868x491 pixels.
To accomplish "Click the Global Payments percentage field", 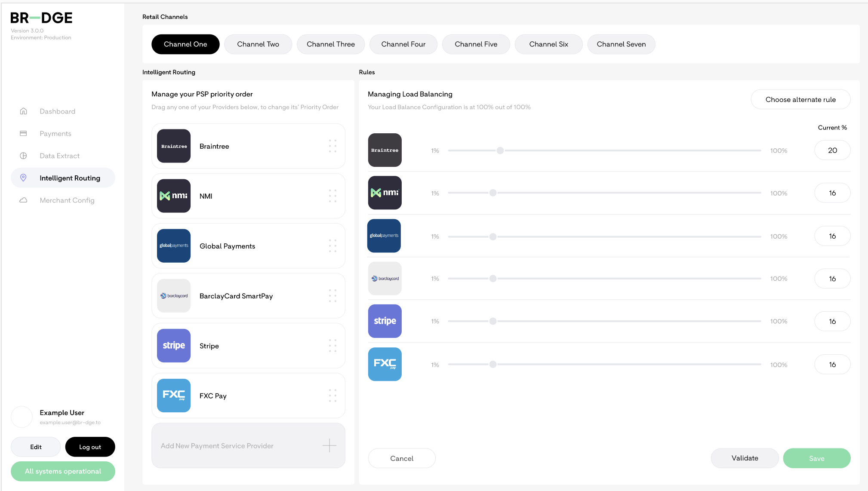I will tap(832, 236).
